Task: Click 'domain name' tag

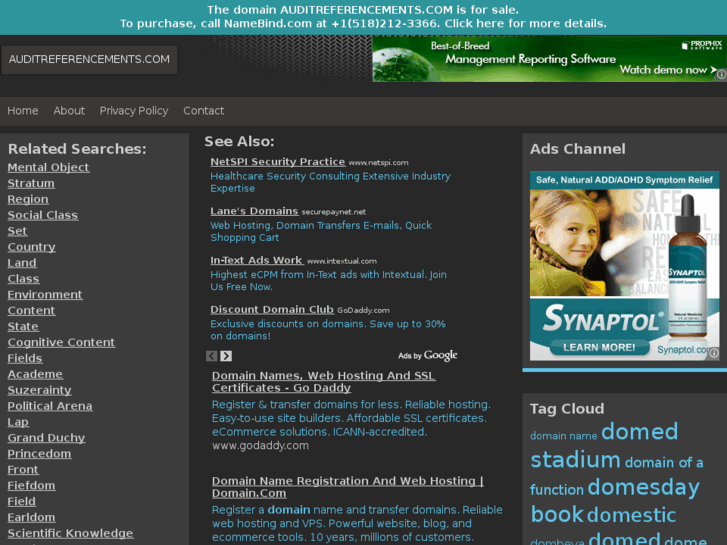Action: coord(563,436)
